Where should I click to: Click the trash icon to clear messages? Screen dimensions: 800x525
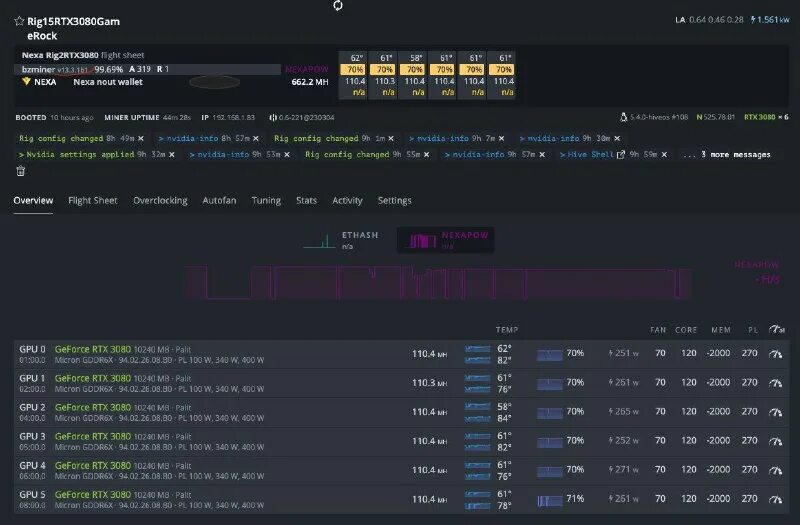(20, 171)
